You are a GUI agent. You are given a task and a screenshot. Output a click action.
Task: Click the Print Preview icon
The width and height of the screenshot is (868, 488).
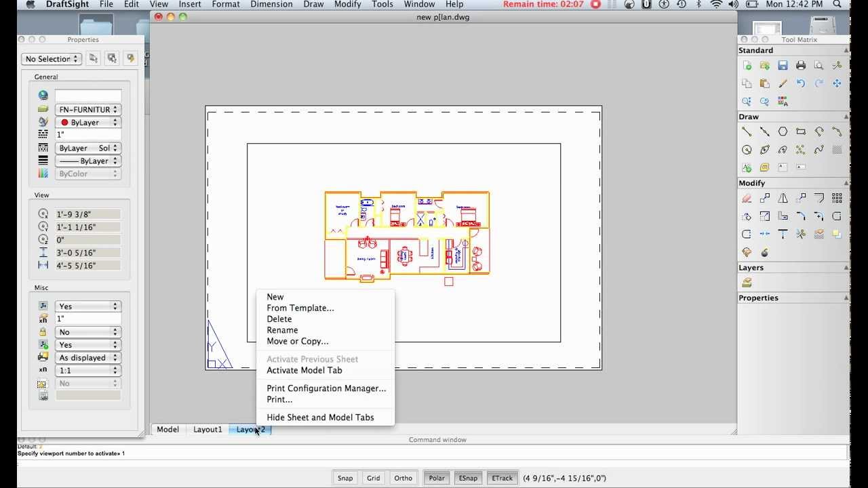point(818,66)
